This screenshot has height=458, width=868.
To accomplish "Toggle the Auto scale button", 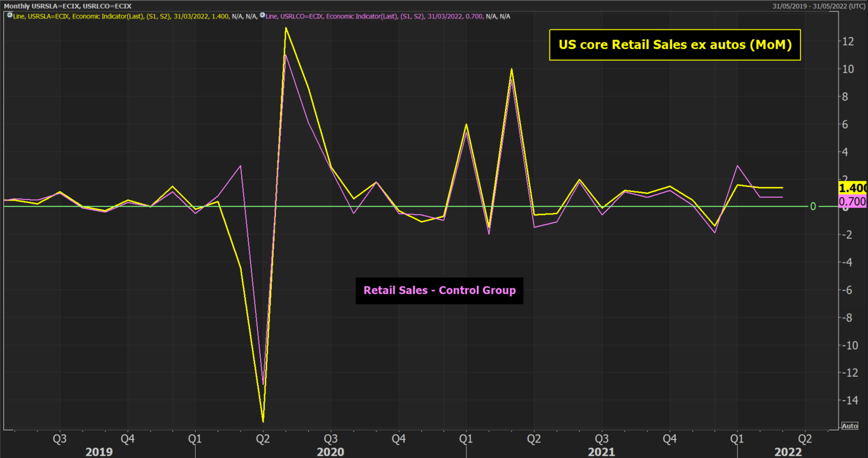I will click(849, 426).
